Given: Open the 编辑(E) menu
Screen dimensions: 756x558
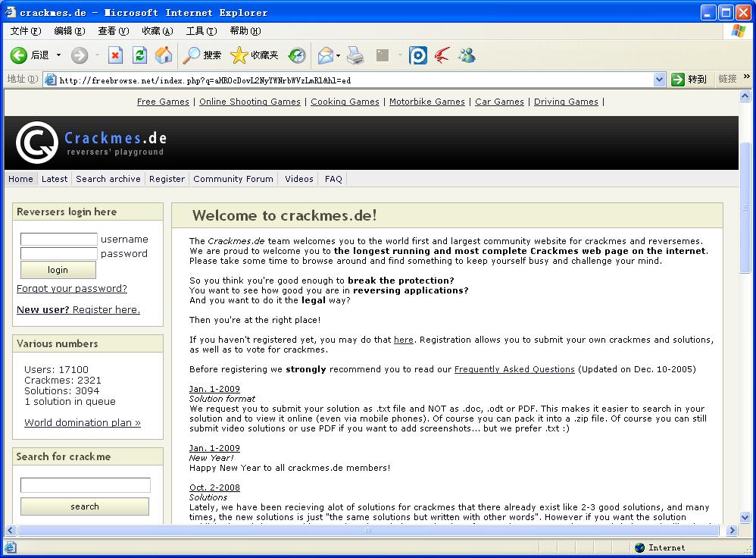Looking at the screenshot, I should pyautogui.click(x=70, y=31).
